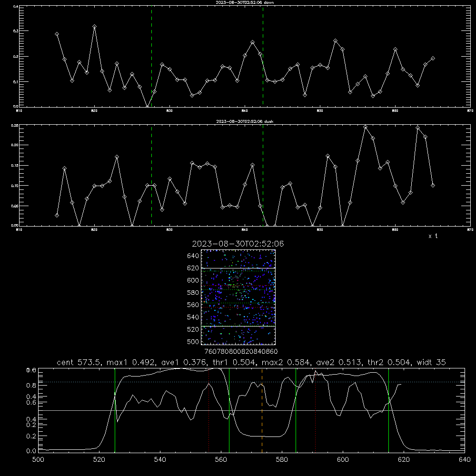Click the 'cent 573.5' value in header
This screenshot has height=476, width=476.
(79, 362)
